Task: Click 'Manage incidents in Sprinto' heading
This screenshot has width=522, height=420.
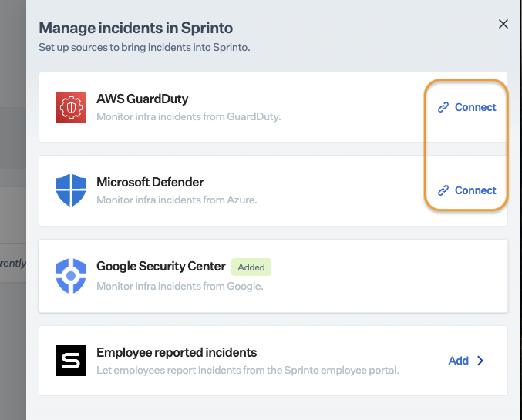Action: click(x=136, y=28)
